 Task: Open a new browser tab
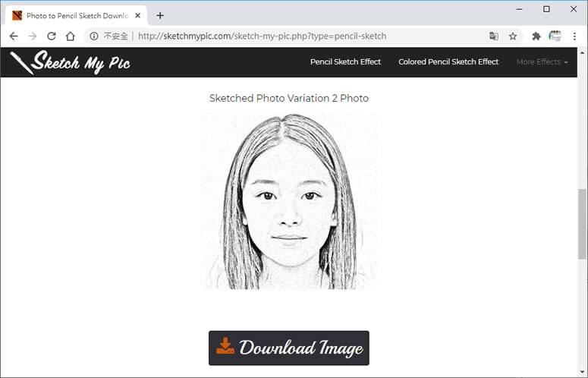(160, 15)
